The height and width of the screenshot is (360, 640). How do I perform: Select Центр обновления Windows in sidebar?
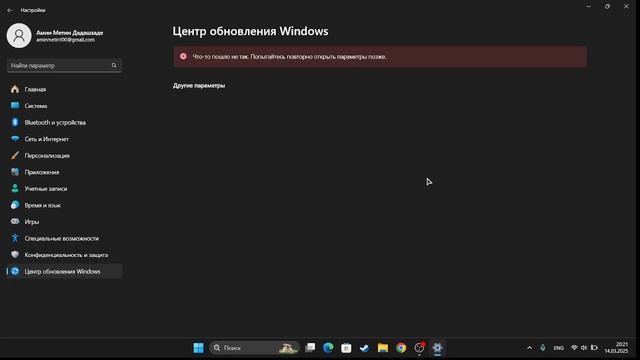(64, 271)
